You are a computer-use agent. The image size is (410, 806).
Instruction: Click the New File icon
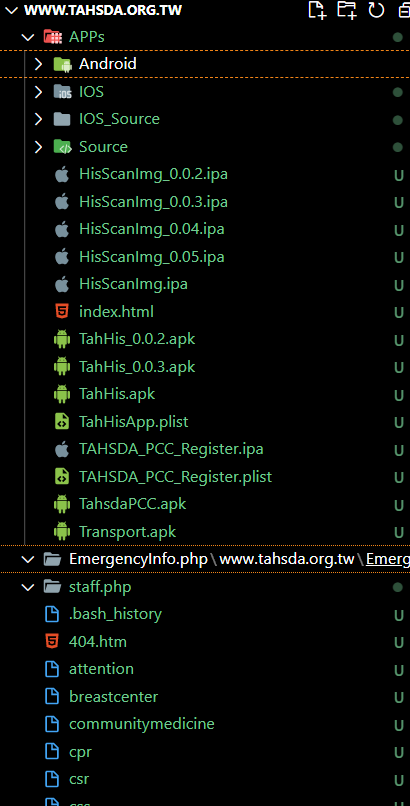point(317,10)
